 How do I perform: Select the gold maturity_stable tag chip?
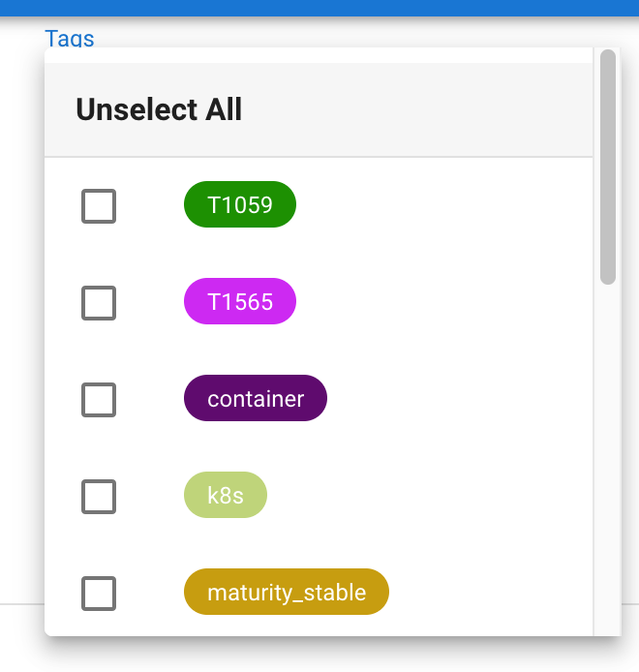click(287, 592)
